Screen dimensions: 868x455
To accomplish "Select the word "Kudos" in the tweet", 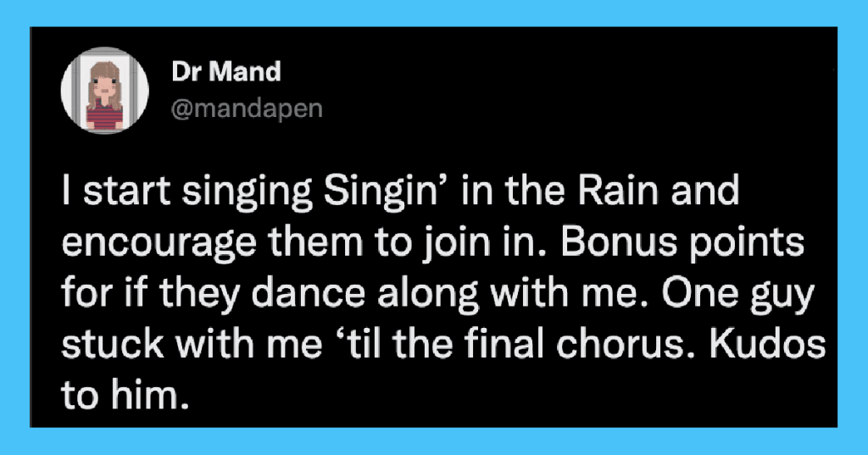I will [x=768, y=344].
